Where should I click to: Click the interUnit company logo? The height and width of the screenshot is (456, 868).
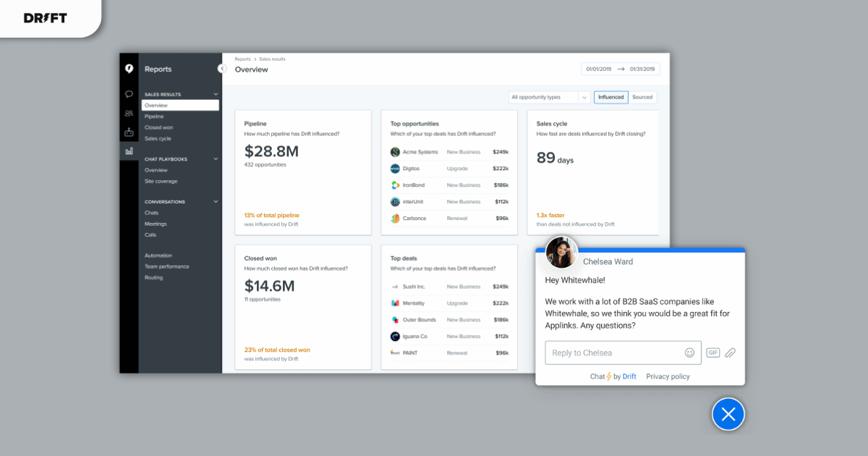395,202
